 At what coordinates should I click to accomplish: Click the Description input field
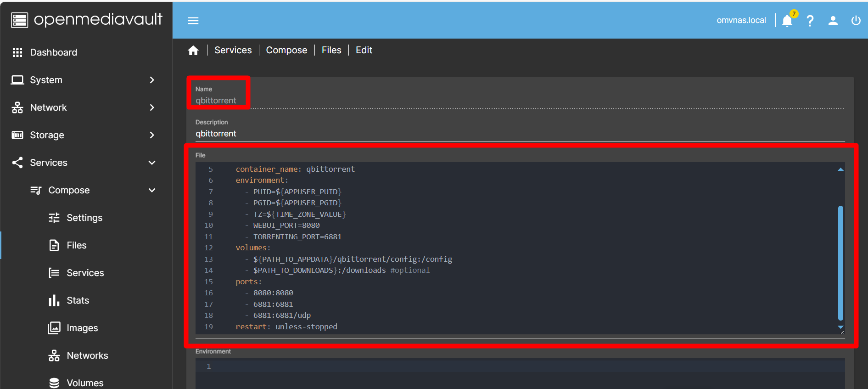(520, 134)
